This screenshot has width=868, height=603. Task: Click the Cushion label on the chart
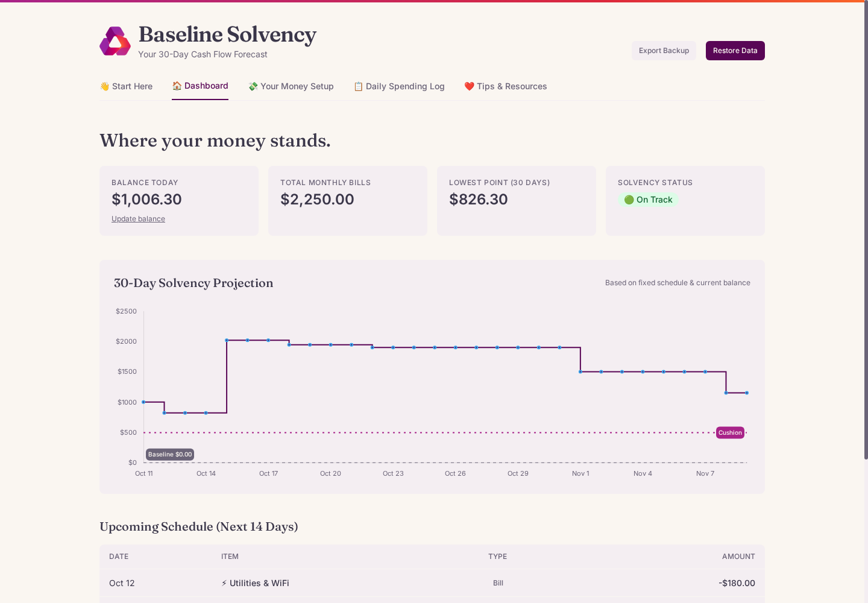pos(730,432)
